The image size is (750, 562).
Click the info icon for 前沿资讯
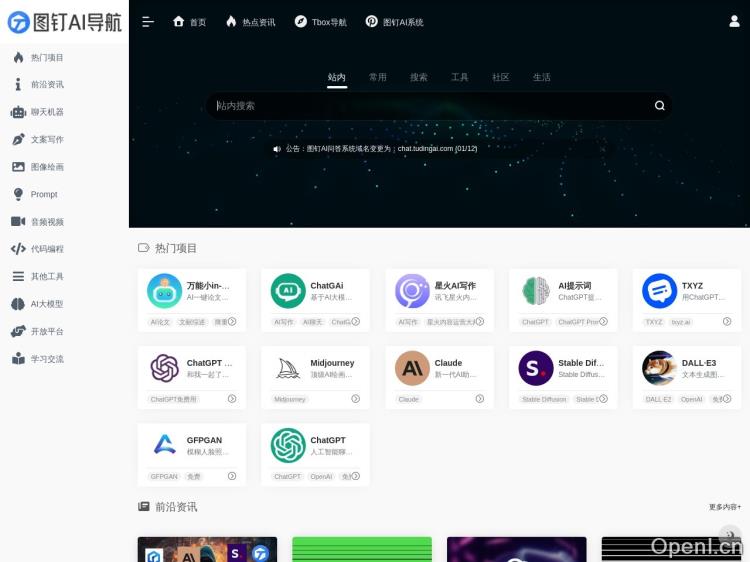[18, 85]
